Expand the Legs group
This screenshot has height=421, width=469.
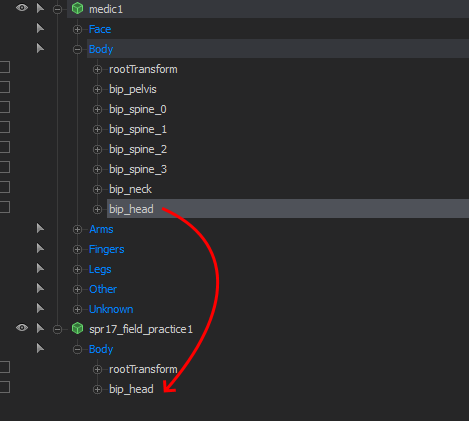[77, 270]
